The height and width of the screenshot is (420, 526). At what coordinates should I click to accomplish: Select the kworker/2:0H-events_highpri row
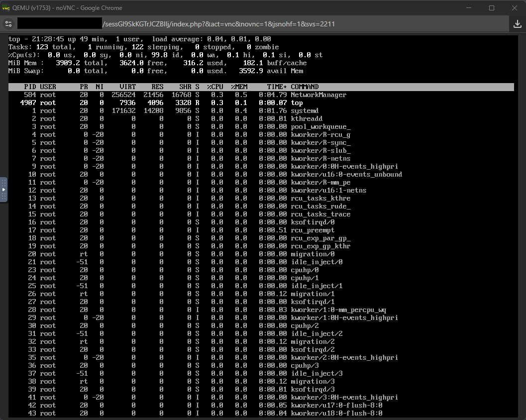pyautogui.click(x=261, y=358)
